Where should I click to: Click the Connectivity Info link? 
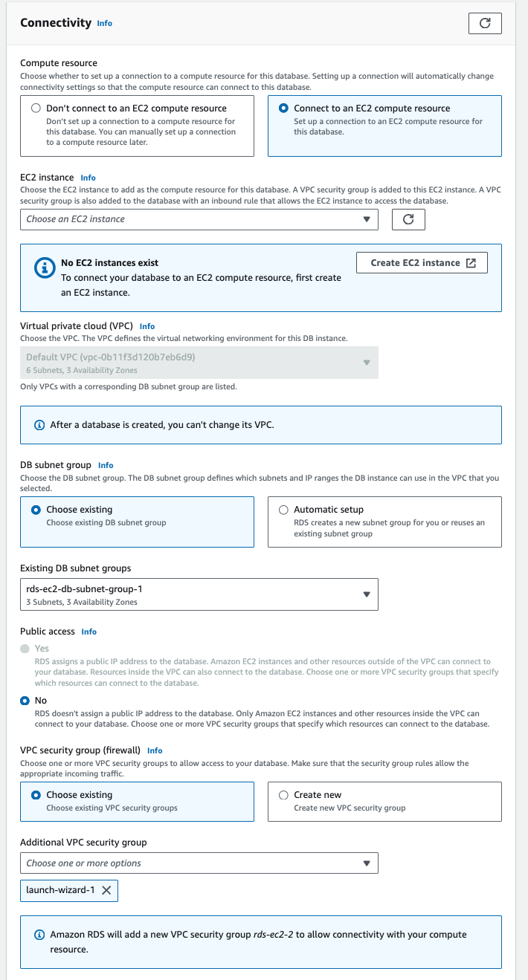tap(104, 23)
